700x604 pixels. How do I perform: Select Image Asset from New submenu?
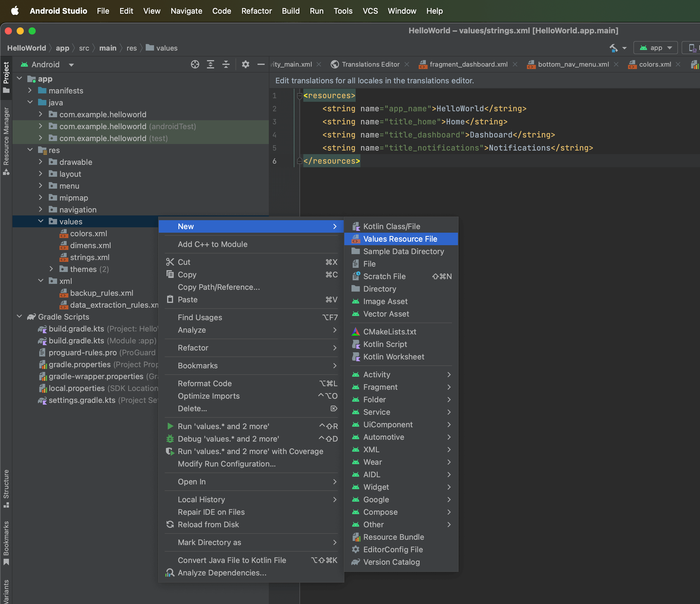pos(401,301)
